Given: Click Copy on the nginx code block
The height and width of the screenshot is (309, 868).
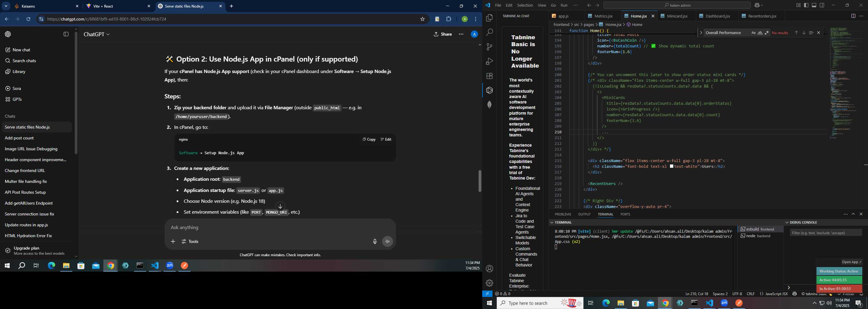Looking at the screenshot, I should pos(369,139).
